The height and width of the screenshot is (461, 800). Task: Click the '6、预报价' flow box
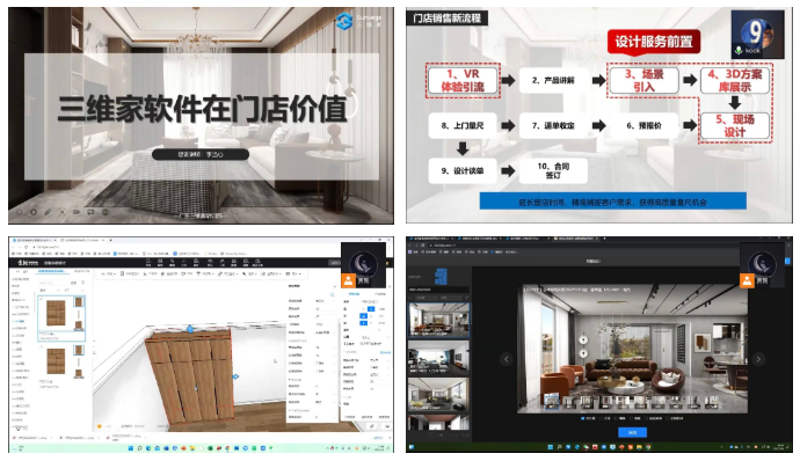click(x=644, y=125)
